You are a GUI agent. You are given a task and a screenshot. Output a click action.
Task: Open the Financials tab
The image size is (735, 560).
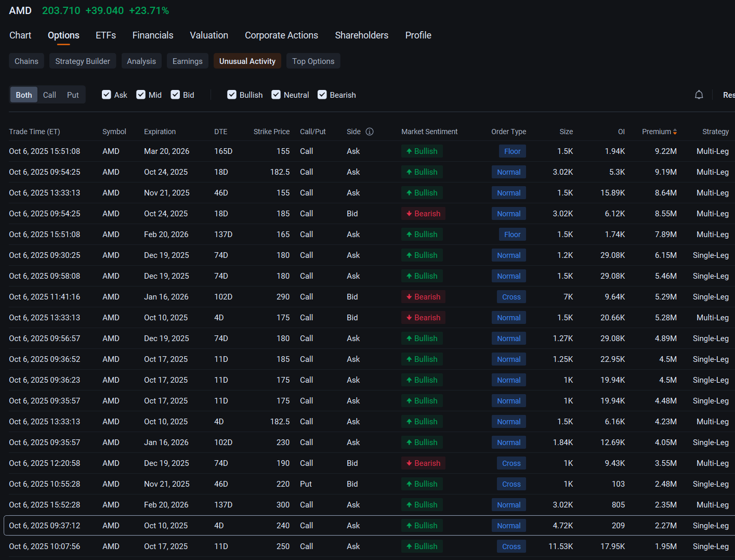pos(153,35)
